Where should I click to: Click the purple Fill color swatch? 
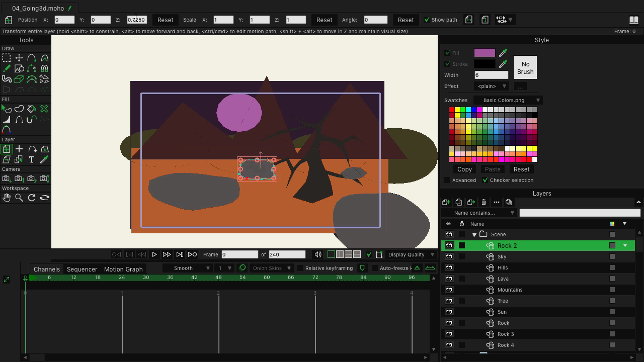pos(485,53)
